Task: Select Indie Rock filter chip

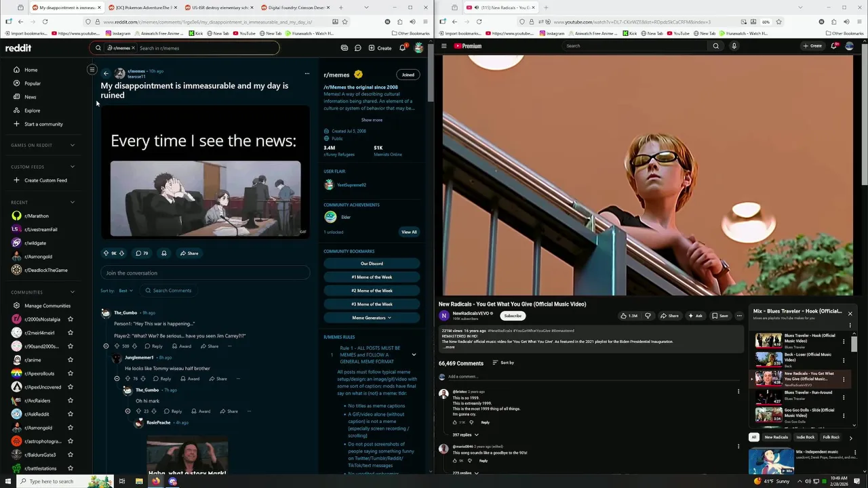Action: tap(805, 437)
